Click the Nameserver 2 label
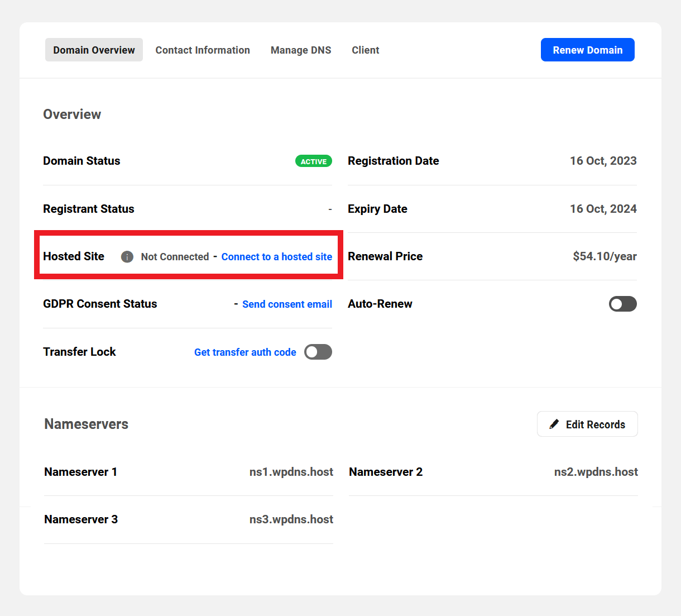This screenshot has height=616, width=681. click(386, 472)
